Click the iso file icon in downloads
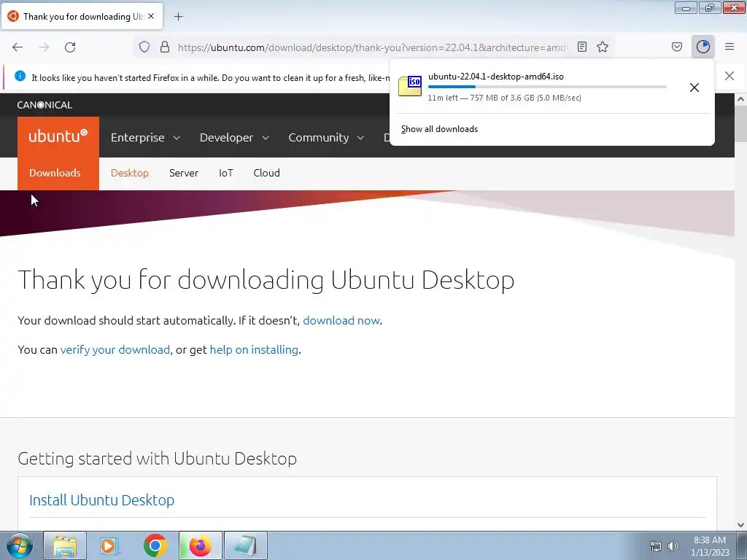747x560 pixels. [410, 86]
